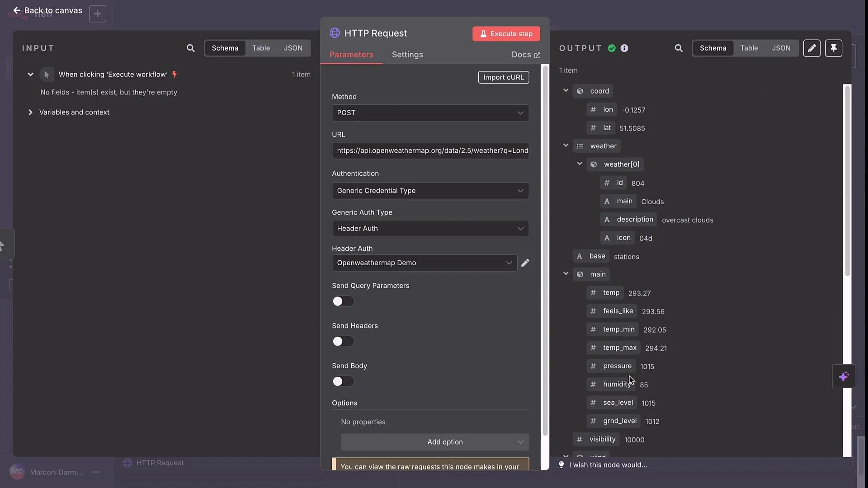Click the input panel search icon
The image size is (868, 488).
191,48
